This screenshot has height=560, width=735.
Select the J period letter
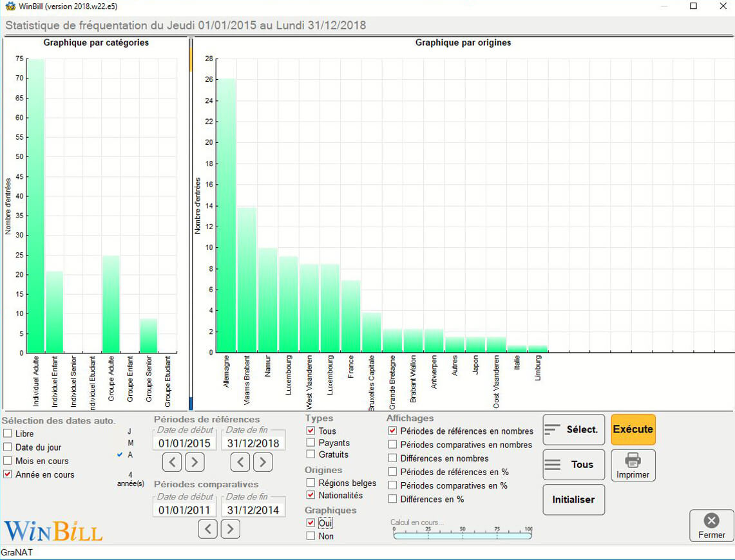tap(130, 432)
